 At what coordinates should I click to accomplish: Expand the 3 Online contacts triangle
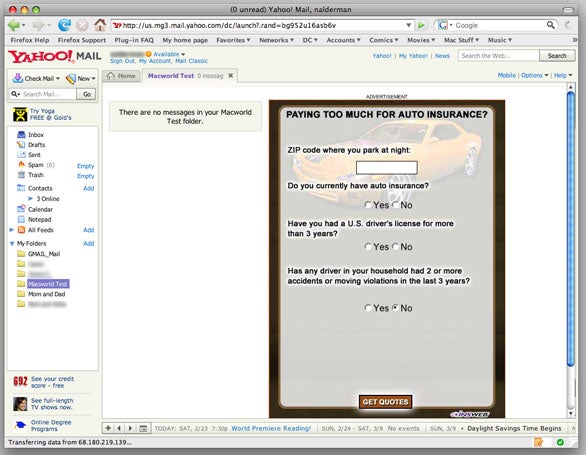[x=31, y=199]
